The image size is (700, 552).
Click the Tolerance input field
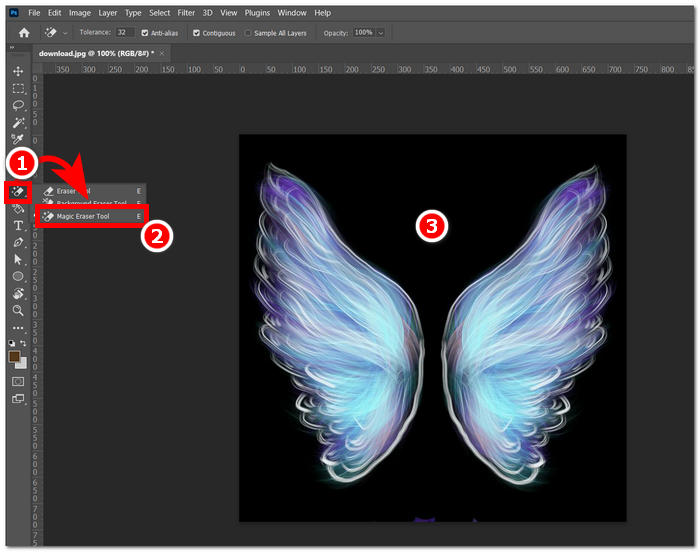[x=125, y=33]
